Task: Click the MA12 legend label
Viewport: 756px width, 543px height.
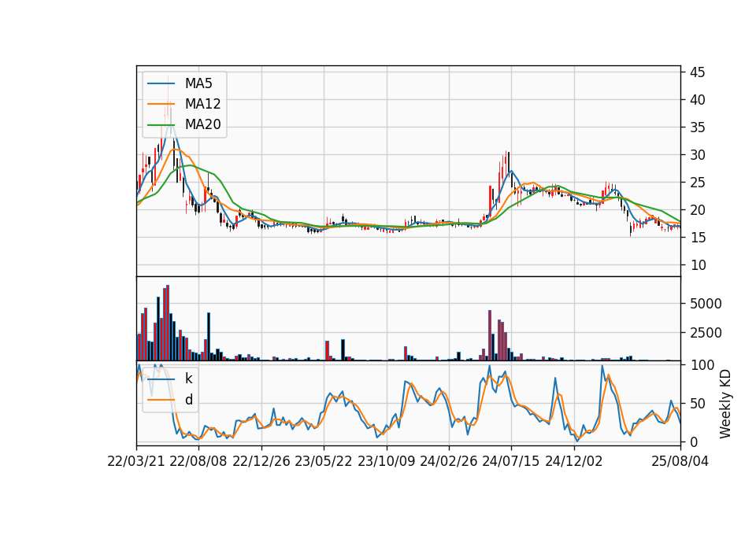Action: point(202,104)
